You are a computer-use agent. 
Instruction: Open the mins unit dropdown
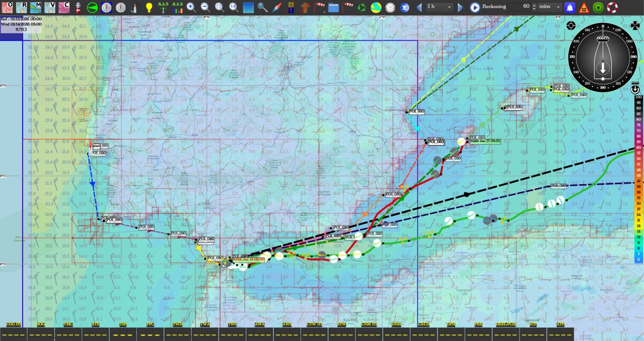point(550,7)
